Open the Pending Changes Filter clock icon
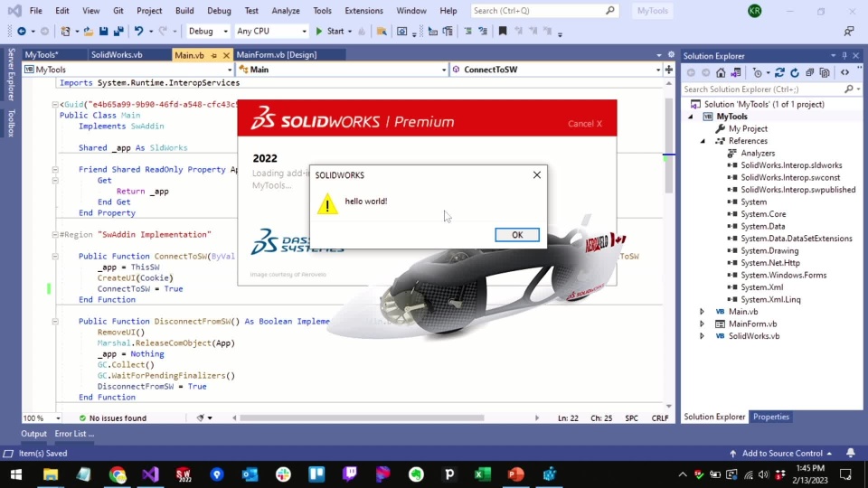Viewport: 868px width, 488px height. click(758, 72)
